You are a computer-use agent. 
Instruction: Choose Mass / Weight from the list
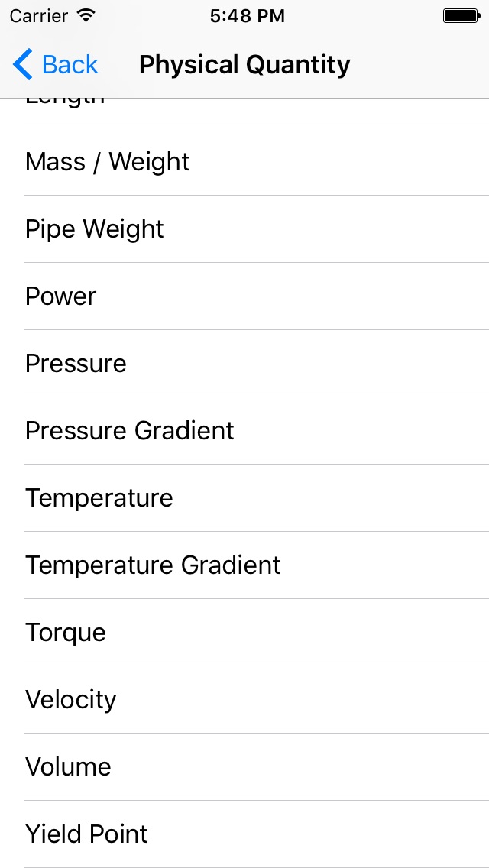244,162
